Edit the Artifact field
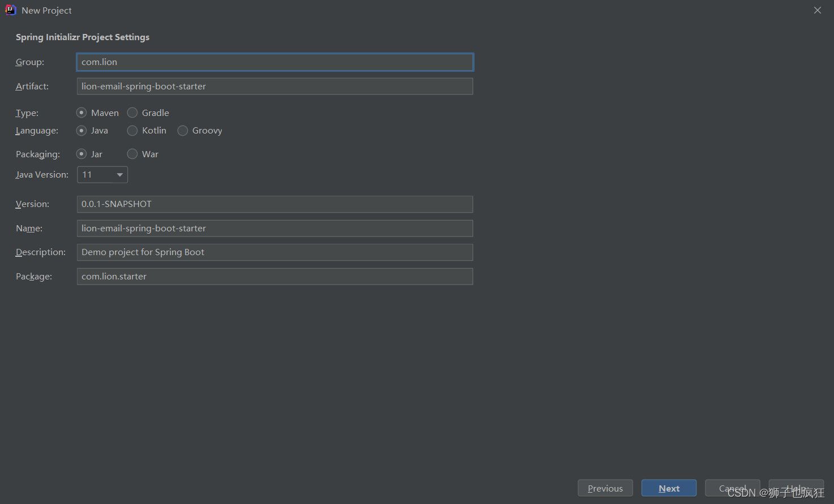 275,87
